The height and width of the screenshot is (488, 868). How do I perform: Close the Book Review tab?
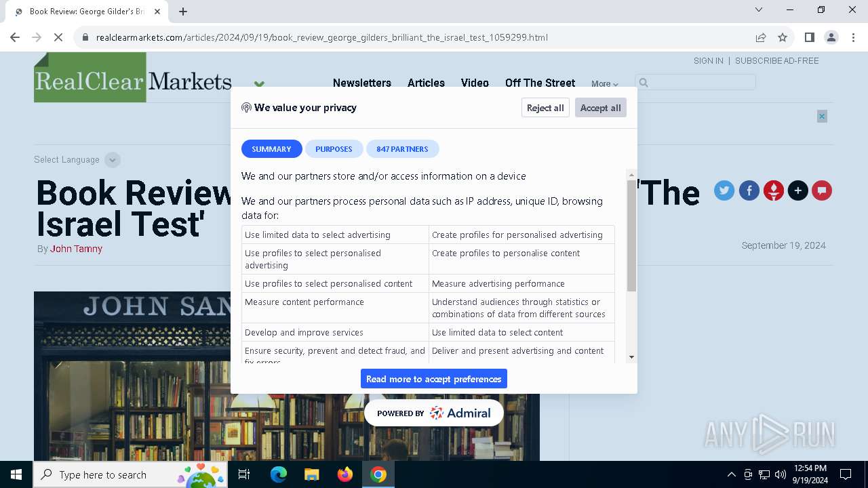[x=157, y=12]
